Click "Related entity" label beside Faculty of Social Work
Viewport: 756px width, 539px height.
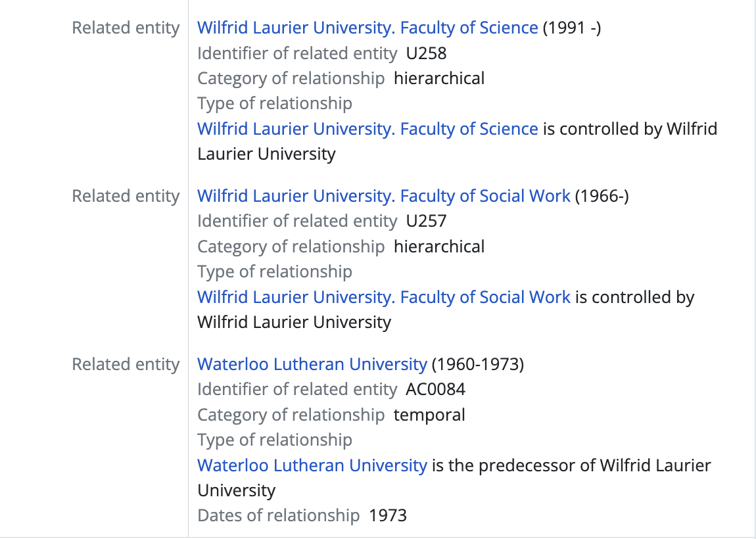point(126,196)
